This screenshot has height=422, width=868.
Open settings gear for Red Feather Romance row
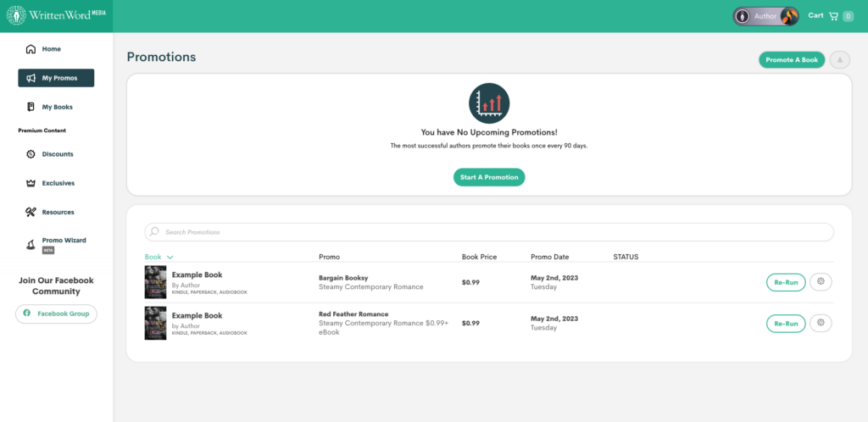(821, 323)
